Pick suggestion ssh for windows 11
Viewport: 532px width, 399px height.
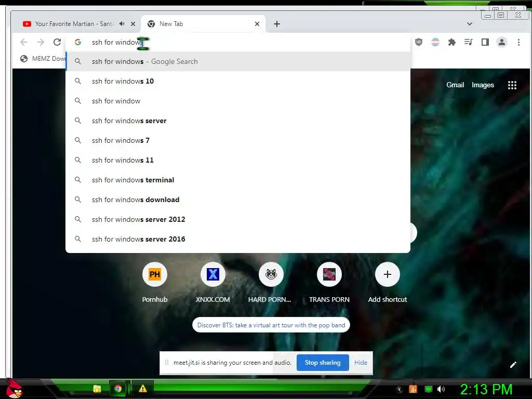click(238, 160)
